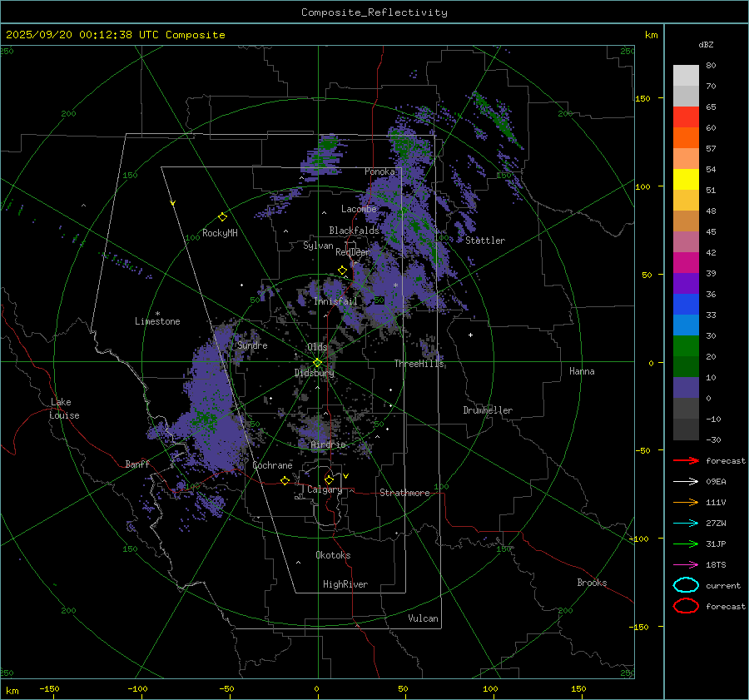Screen dimensions: 749x700
Task: Pick the red 65 dBZ color swatch
Action: pyautogui.click(x=686, y=117)
